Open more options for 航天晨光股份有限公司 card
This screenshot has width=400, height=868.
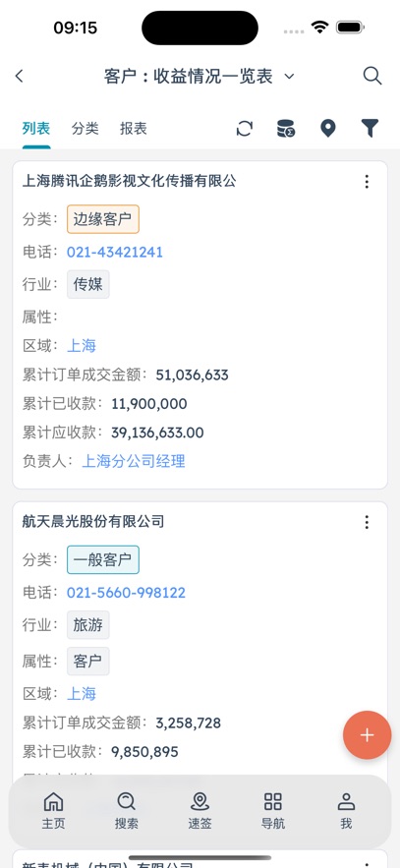tap(367, 522)
